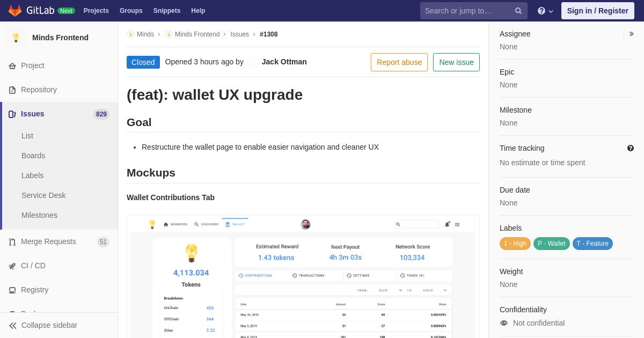The width and height of the screenshot is (644, 338).
Task: Click the Next badge
Action: coord(66,11)
